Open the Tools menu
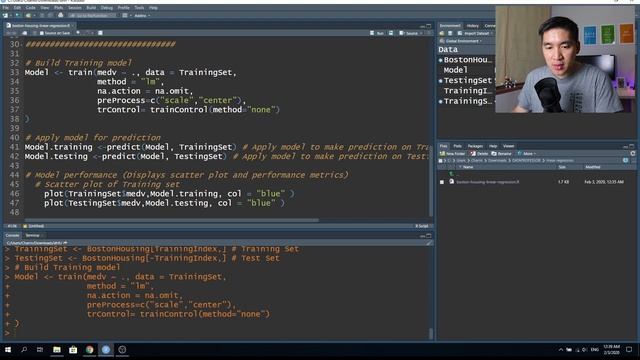The height and width of the screenshot is (360, 640). [139, 8]
